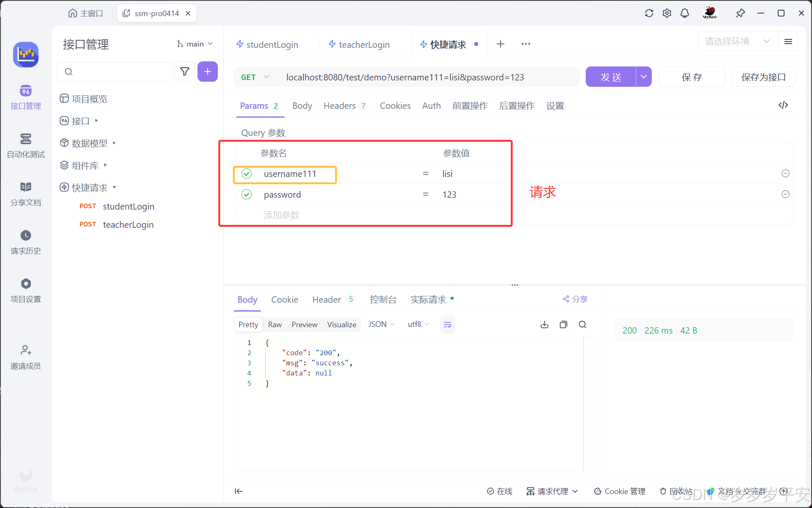The width and height of the screenshot is (812, 508).
Task: Open the 请选择环境 environment dropdown
Action: pyautogui.click(x=737, y=41)
